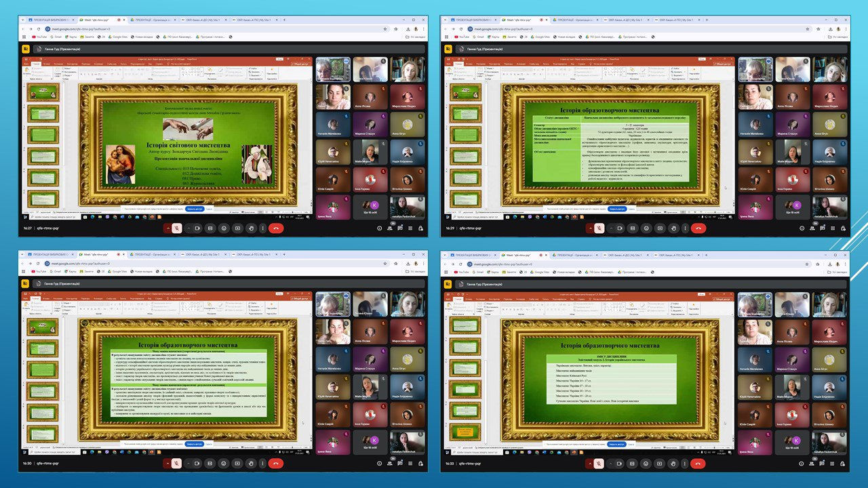The width and height of the screenshot is (868, 488).
Task: Reload the page in the 16:29 browser window
Action: point(460,29)
